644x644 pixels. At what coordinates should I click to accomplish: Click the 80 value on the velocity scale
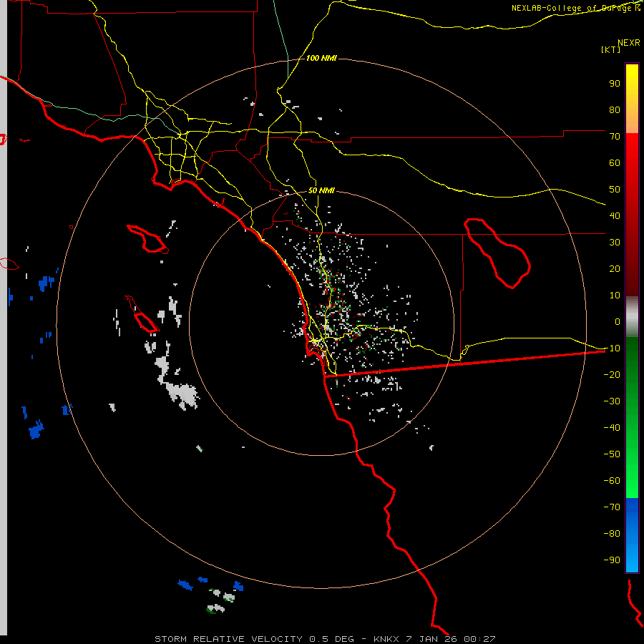point(615,110)
